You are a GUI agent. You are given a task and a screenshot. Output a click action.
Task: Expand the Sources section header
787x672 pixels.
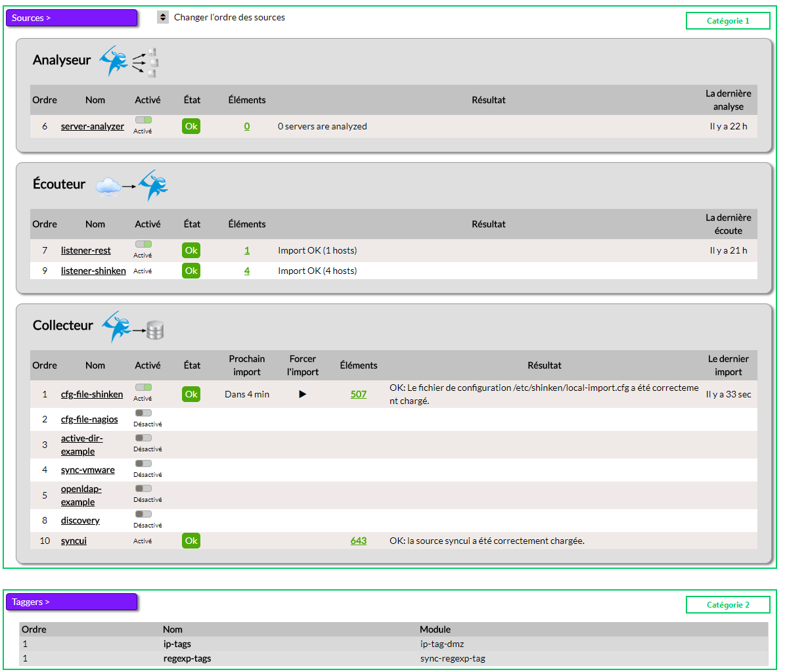(72, 18)
